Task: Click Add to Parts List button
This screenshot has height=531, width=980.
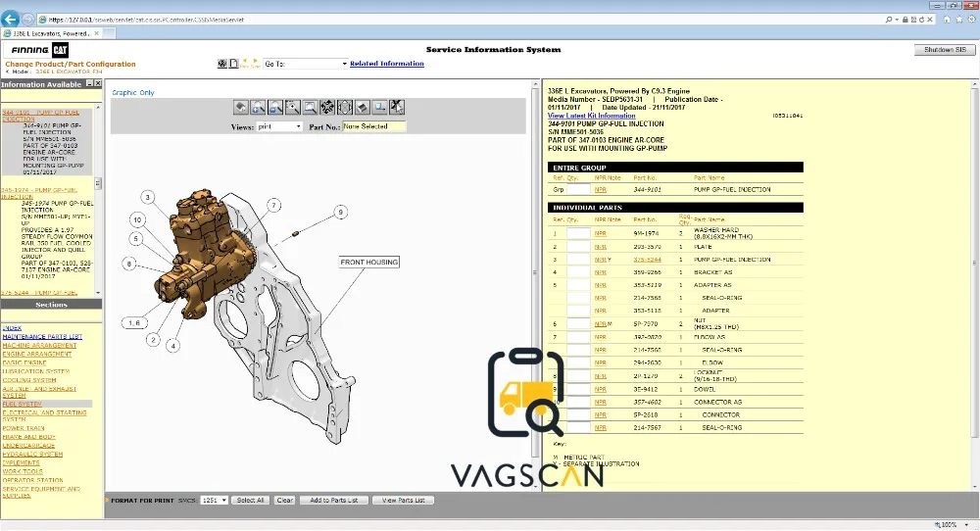Action: [334, 501]
